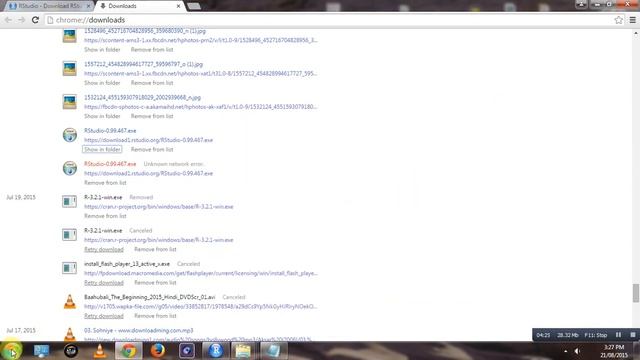Screen dimensions: 640x360
Task: Click the removed R-3.2.1-win.exe filename
Action: [x=103, y=198]
